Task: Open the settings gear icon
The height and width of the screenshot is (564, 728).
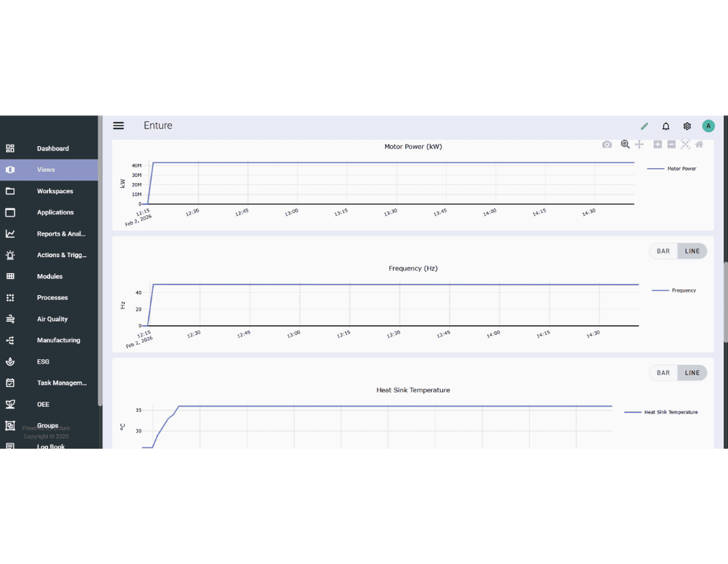Action: coord(687,126)
